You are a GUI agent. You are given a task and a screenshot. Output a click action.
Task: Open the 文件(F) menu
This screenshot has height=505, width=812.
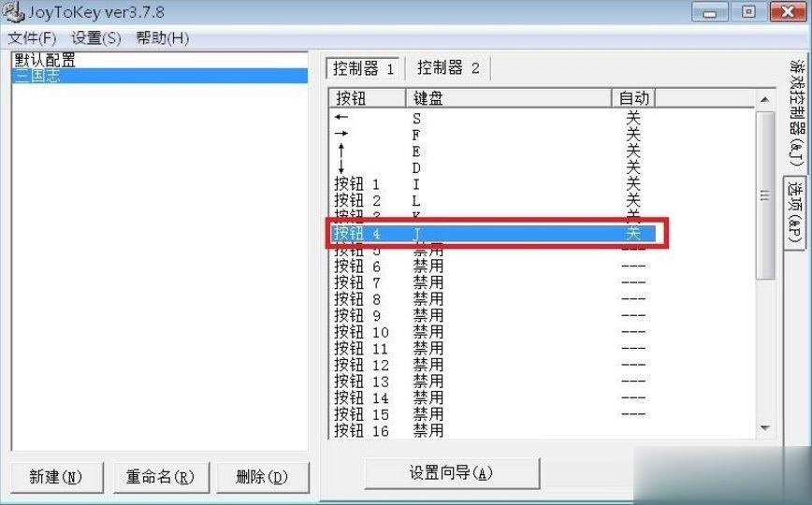[x=32, y=37]
